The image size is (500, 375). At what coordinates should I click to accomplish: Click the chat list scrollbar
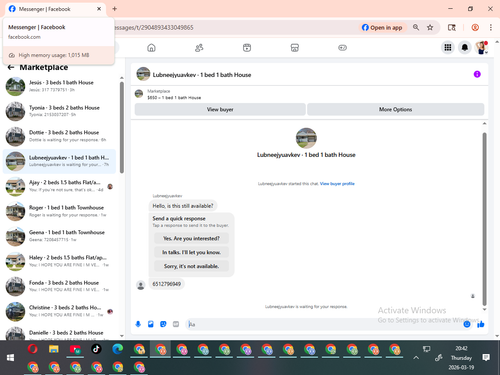point(122,128)
